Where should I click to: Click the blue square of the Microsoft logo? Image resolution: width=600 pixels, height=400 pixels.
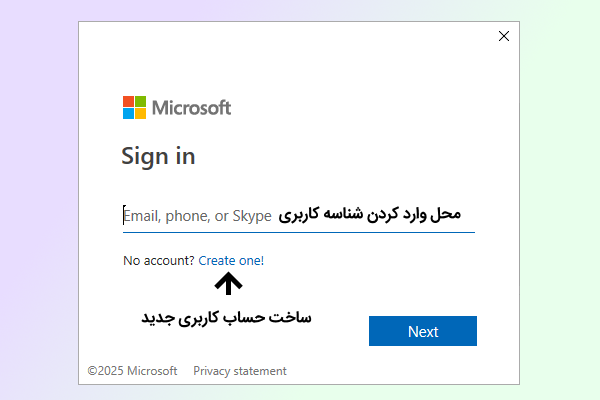point(128,113)
